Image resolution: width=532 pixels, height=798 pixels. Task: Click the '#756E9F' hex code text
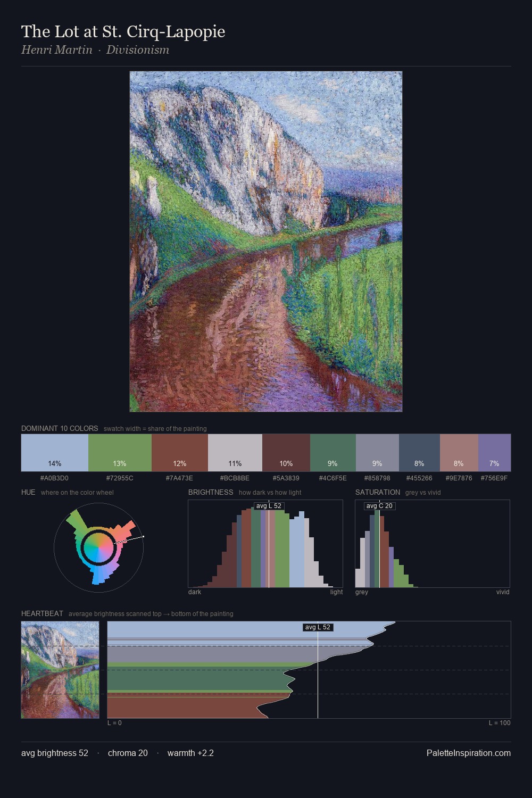point(494,478)
